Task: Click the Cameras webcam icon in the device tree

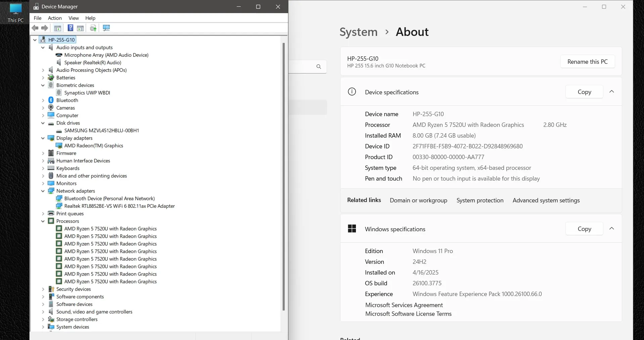Action: tap(51, 108)
